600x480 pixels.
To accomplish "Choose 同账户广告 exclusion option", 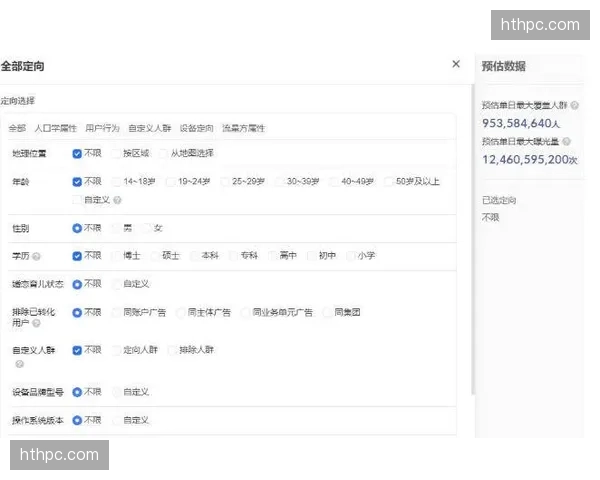I will (x=116, y=312).
